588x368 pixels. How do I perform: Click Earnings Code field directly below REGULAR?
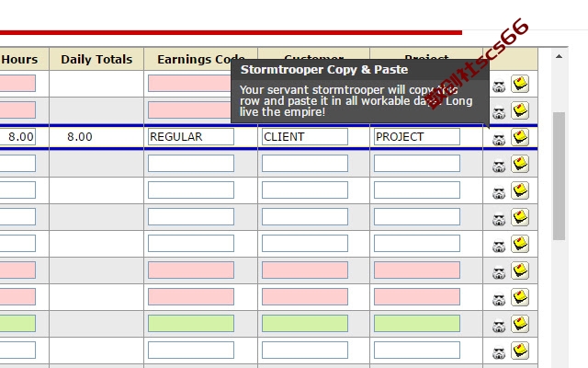point(191,164)
